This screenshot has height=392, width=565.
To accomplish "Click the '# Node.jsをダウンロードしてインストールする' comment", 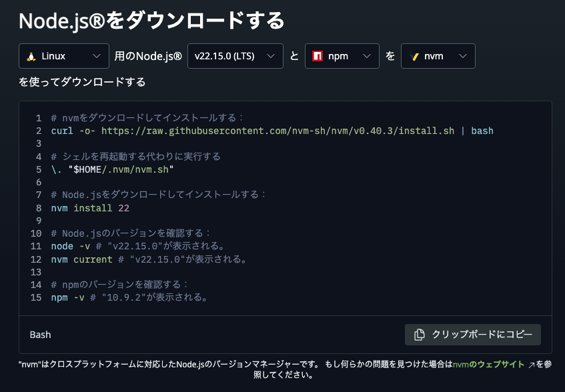I will pyautogui.click(x=158, y=195).
